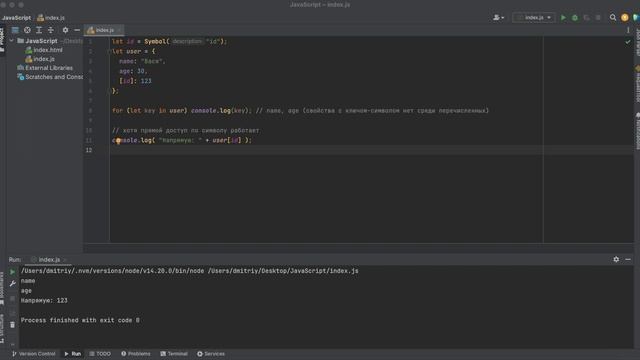Open the Terminal tool window
This screenshot has width=640, height=360.
click(174, 353)
